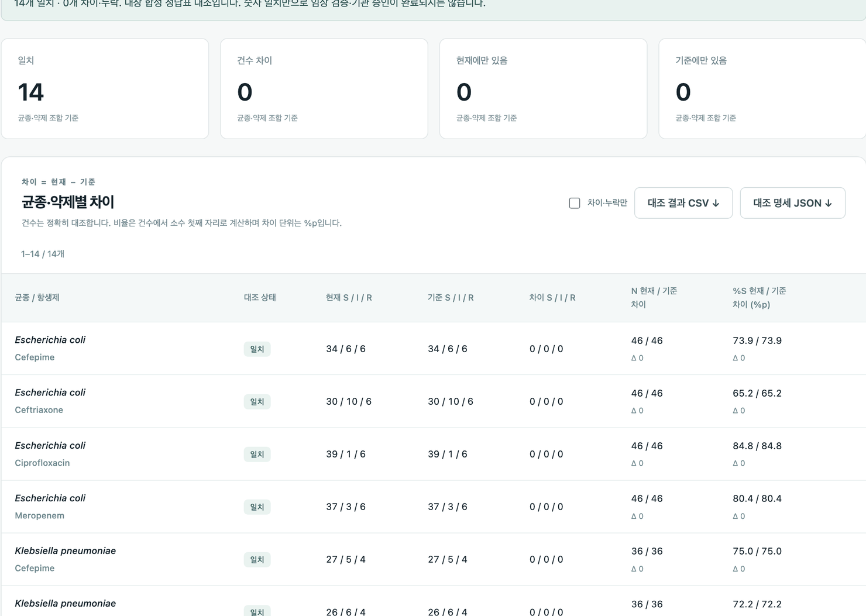Click the 일치 badge in the Meropenem row
The width and height of the screenshot is (866, 616).
coord(257,507)
